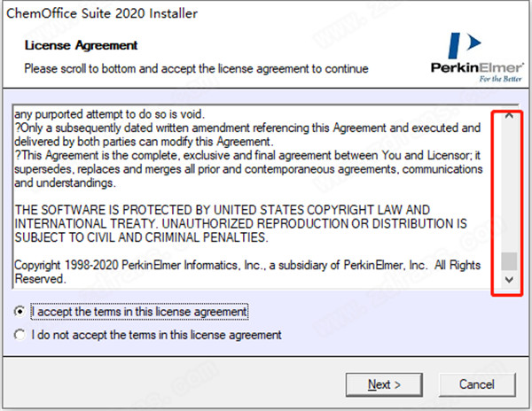
Task: Click the empty scrollbar track above thumb
Action: 508,186
